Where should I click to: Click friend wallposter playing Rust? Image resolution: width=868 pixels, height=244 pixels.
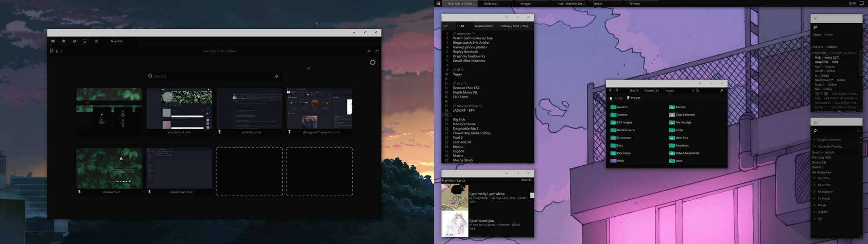pos(826,62)
